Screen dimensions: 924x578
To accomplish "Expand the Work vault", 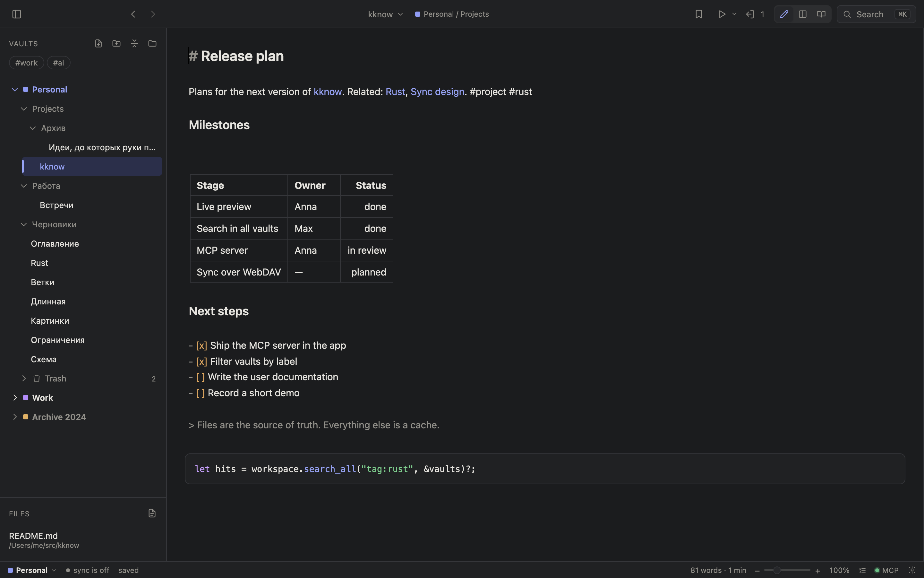I will (15, 398).
